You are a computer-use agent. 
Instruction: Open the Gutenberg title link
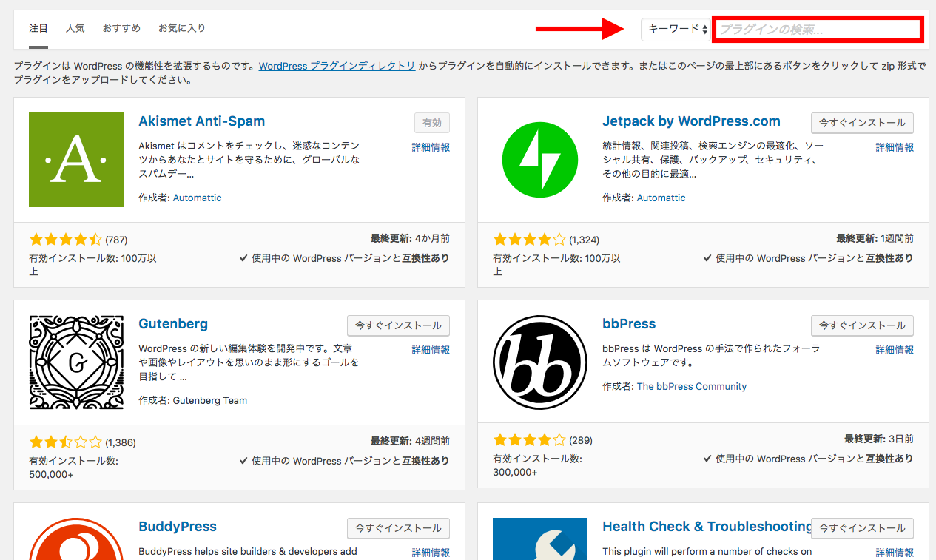point(173,324)
